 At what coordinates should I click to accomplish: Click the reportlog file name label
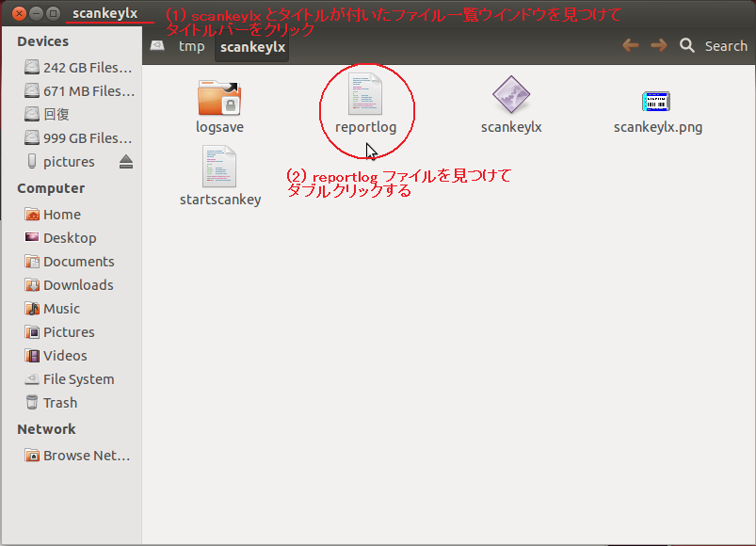pyautogui.click(x=365, y=127)
